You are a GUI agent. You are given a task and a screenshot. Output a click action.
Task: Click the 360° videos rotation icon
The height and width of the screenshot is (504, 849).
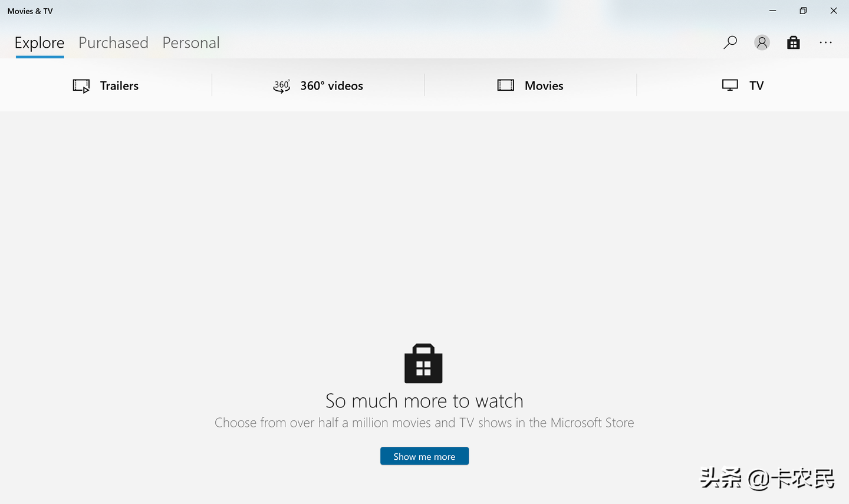(x=282, y=86)
